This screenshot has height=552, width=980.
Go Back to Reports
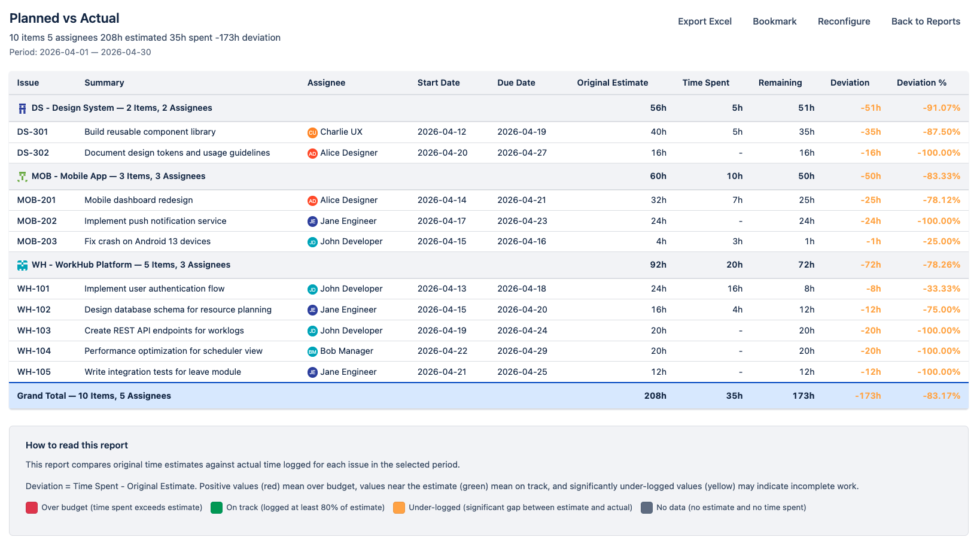click(x=926, y=22)
